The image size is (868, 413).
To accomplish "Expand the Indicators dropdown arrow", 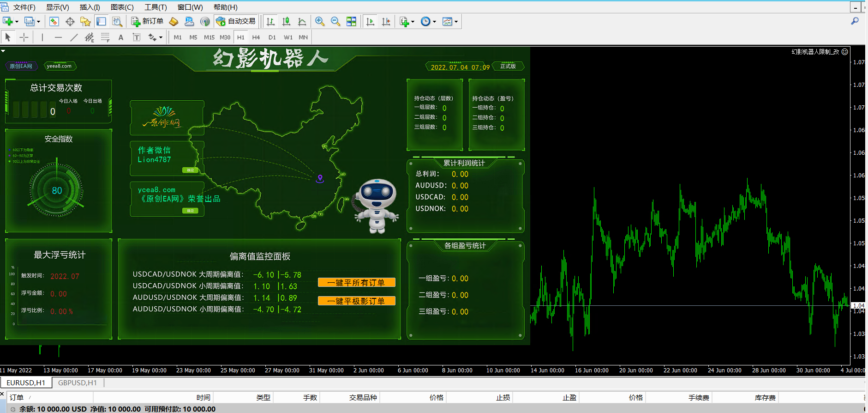I will [413, 22].
